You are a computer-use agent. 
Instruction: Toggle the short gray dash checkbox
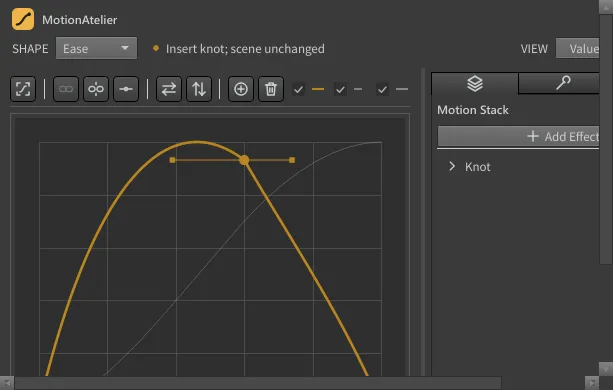pos(340,89)
